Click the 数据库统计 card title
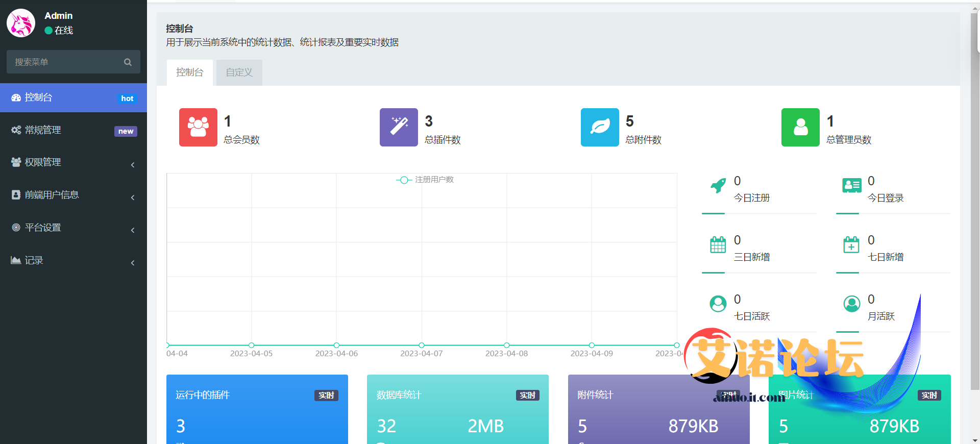 399,395
